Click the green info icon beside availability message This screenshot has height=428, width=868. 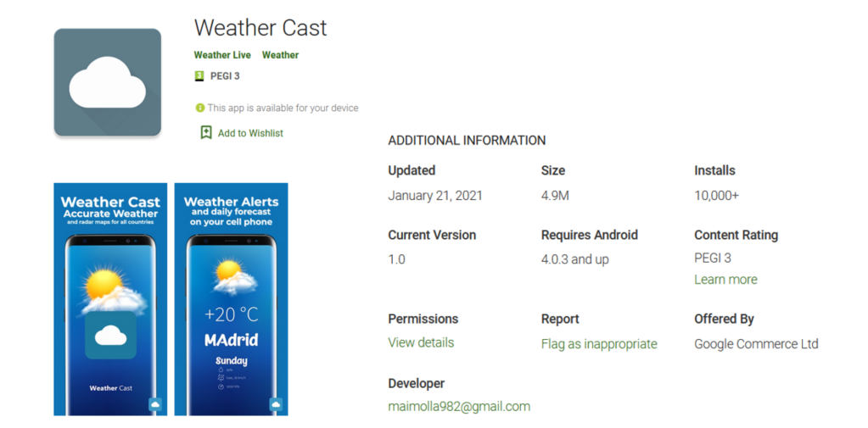pyautogui.click(x=200, y=108)
